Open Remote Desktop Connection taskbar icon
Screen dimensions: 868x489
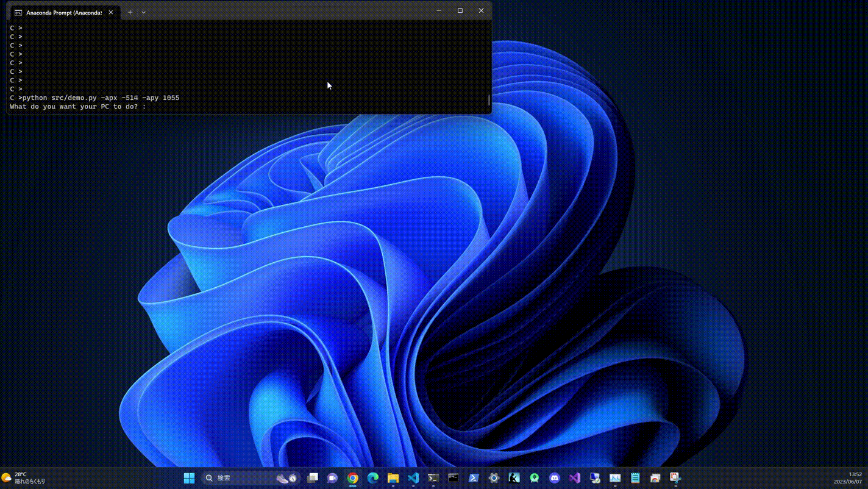(x=595, y=478)
